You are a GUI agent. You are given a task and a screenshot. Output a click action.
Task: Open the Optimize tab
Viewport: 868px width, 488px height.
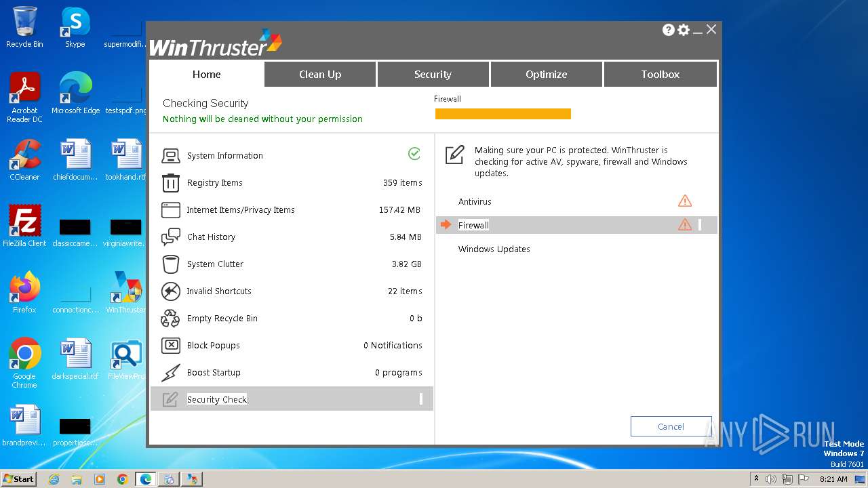tap(546, 75)
